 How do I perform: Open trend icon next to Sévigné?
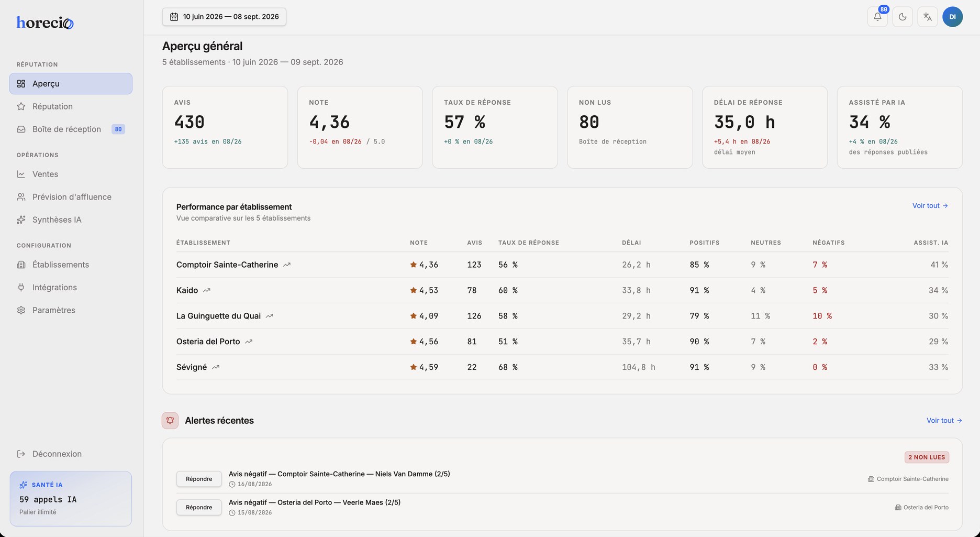216,367
